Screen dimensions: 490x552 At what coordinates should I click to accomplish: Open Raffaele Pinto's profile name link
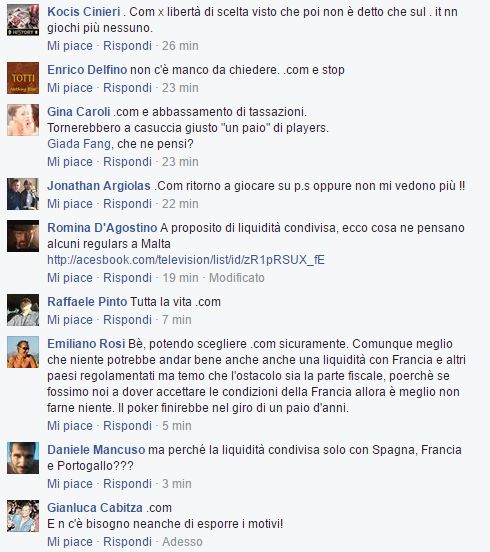tap(87, 302)
